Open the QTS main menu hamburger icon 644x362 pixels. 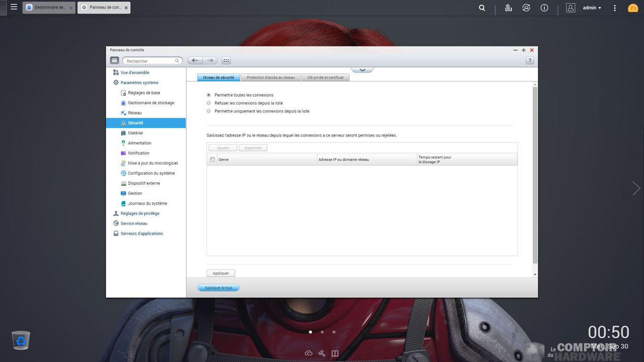coord(14,7)
